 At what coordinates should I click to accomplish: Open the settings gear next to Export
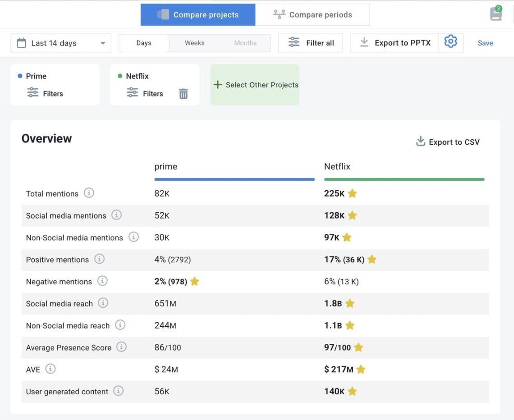(x=450, y=42)
